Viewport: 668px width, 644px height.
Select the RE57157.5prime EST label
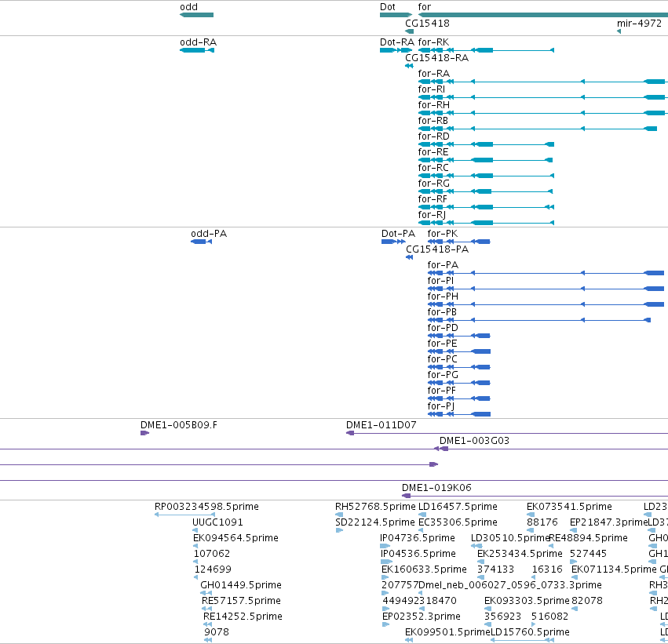coord(241,601)
